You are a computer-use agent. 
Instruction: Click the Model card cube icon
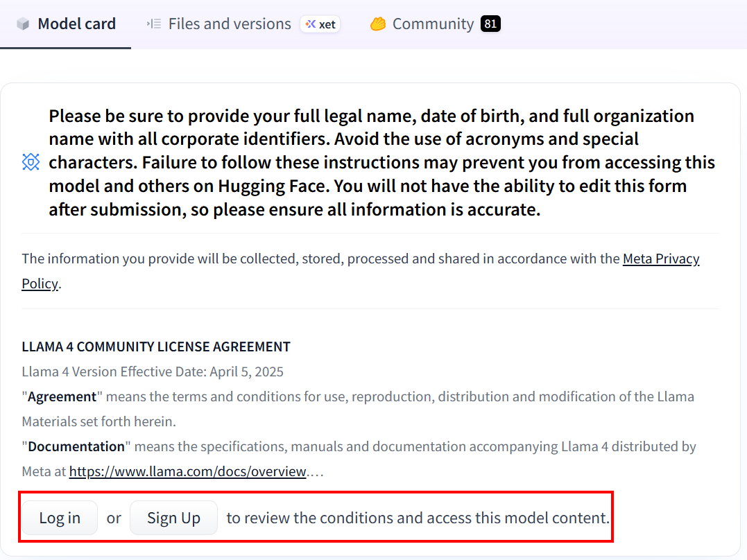coord(24,24)
